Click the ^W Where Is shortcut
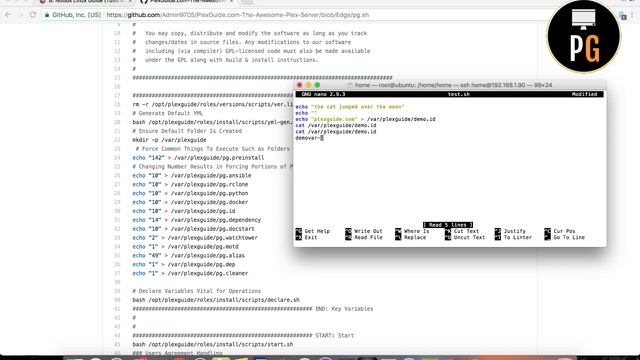The height and width of the screenshot is (360, 640). 412,231
